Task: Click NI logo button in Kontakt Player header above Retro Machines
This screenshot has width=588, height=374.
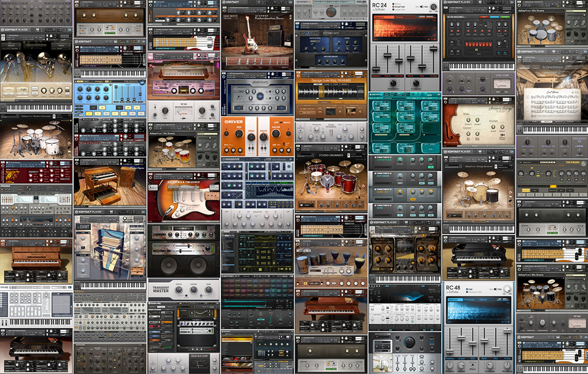Action: coord(511,2)
